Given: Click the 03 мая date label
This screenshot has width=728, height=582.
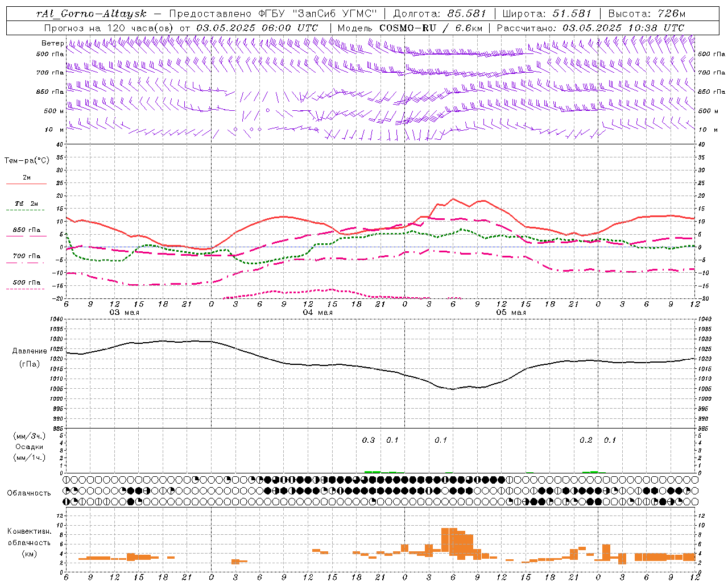Looking at the screenshot, I should [124, 313].
